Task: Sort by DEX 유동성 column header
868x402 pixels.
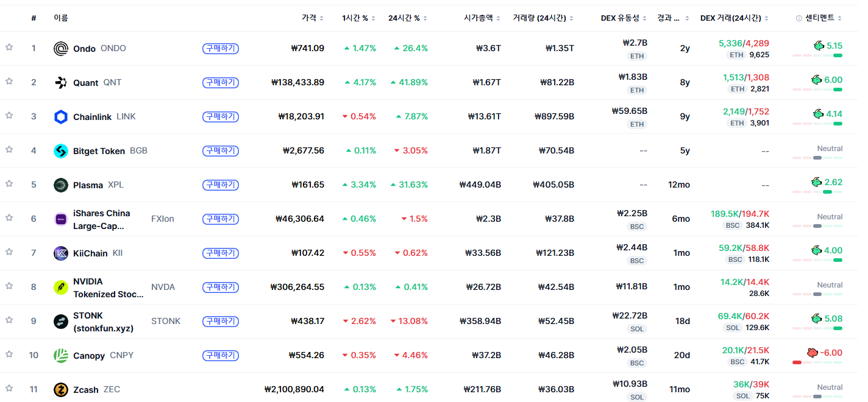Action: point(624,18)
